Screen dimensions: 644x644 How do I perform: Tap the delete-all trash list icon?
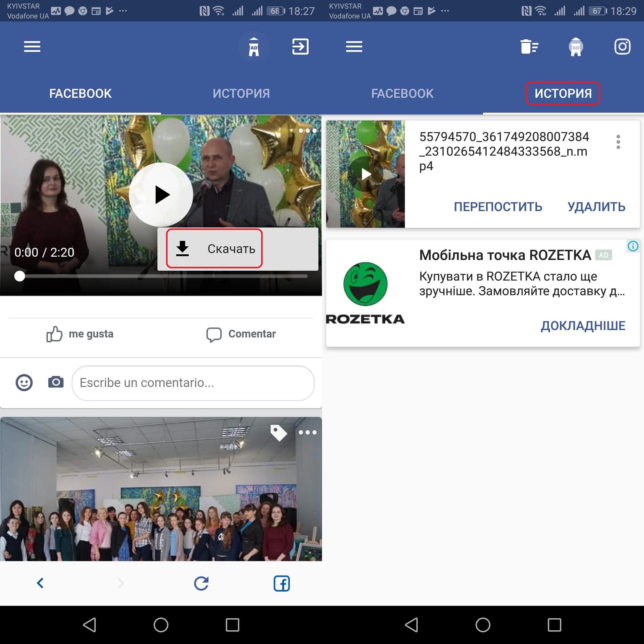pos(529,46)
